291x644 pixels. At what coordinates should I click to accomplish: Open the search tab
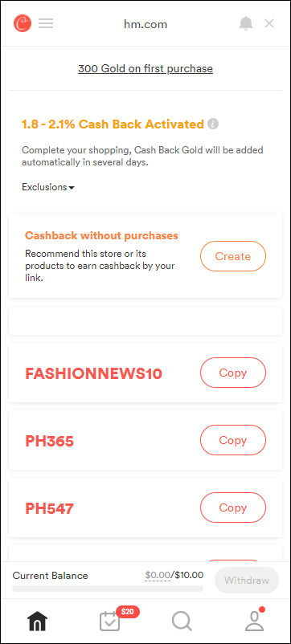coord(182,622)
